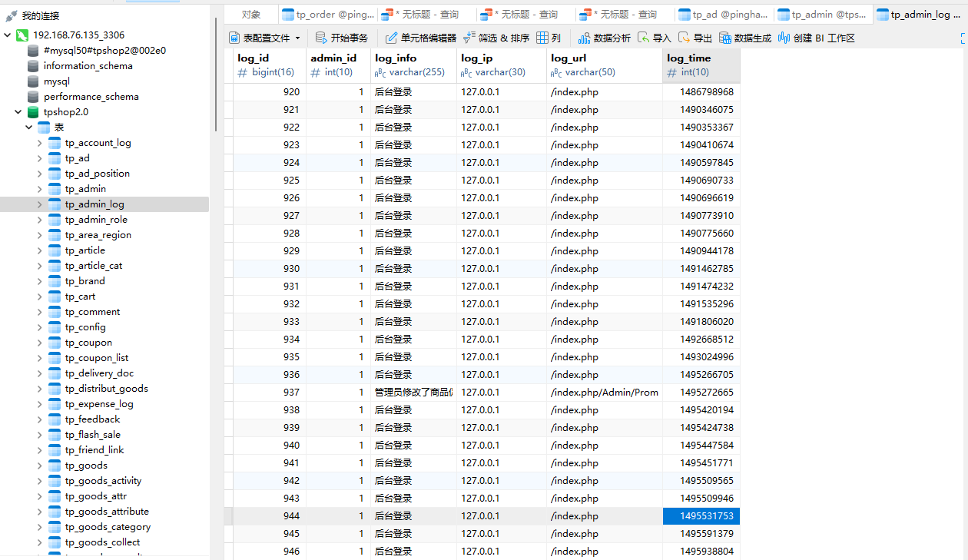Click log_time cell 1486798968

pyautogui.click(x=701, y=91)
